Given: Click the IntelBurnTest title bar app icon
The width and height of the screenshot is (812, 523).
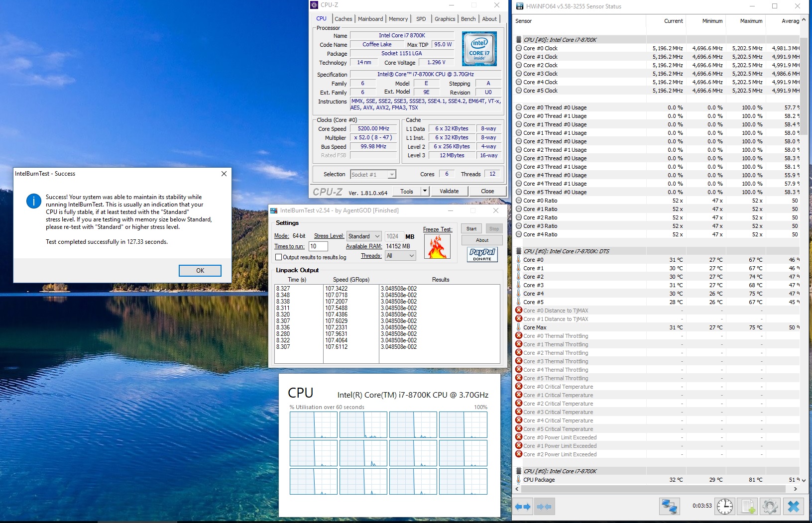Looking at the screenshot, I should click(x=274, y=210).
